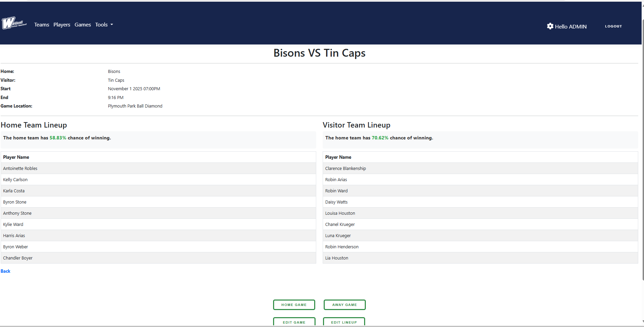Click the Hello ADMIN label

[571, 26]
